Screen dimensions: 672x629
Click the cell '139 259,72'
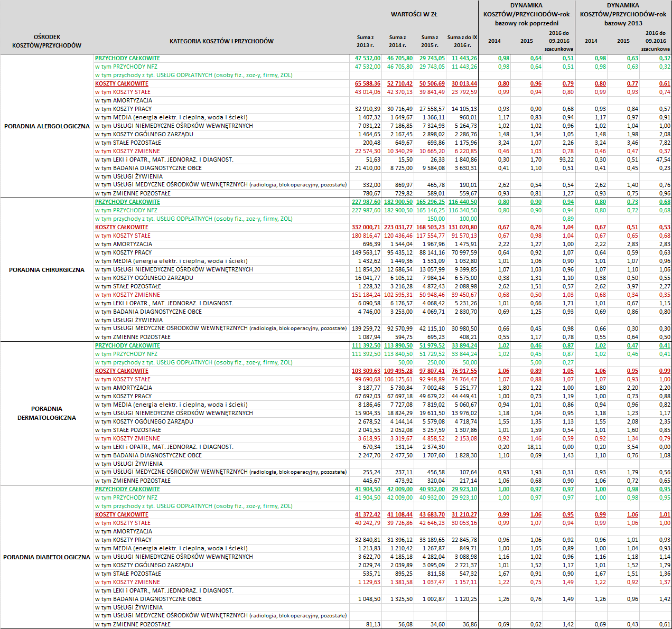[366, 328]
